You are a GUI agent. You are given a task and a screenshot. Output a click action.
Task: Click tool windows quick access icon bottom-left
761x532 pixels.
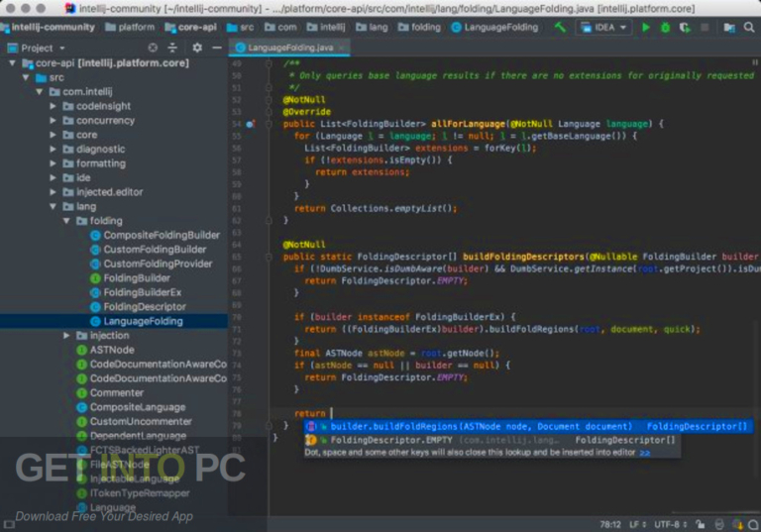coord(9,524)
